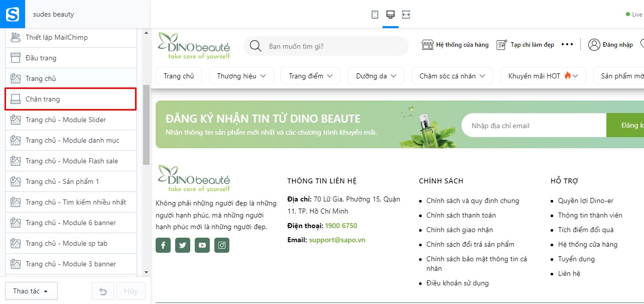
Task: Click the Sapo logo icon
Action: point(13,14)
